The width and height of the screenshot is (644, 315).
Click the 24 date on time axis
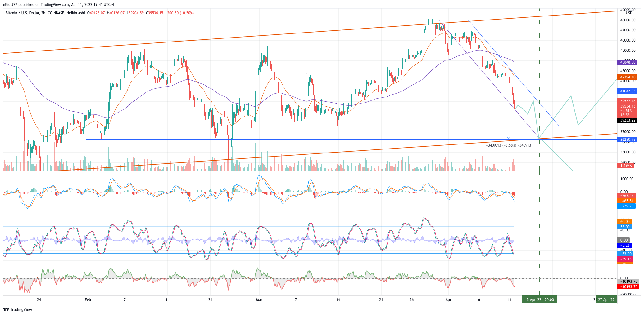39,300
